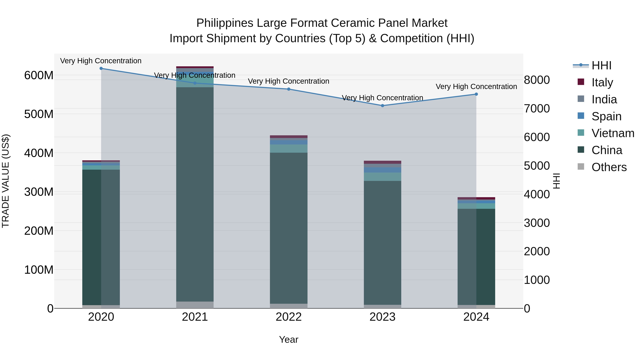Image resolution: width=644 pixels, height=362 pixels.
Task: Click the China segment of 2024 bar
Action: pyautogui.click(x=476, y=257)
